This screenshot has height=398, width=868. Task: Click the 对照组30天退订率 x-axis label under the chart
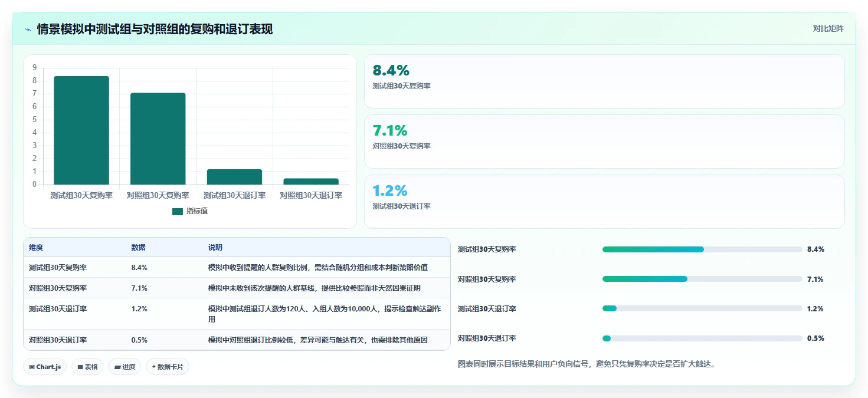click(x=311, y=195)
